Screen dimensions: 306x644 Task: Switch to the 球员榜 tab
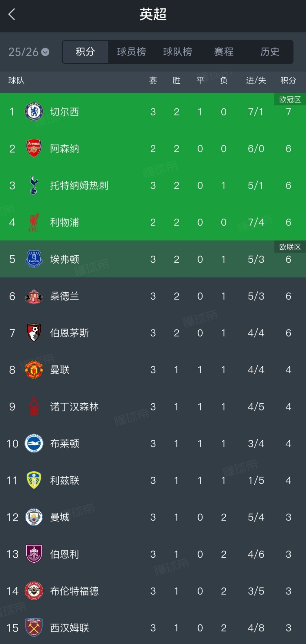131,52
